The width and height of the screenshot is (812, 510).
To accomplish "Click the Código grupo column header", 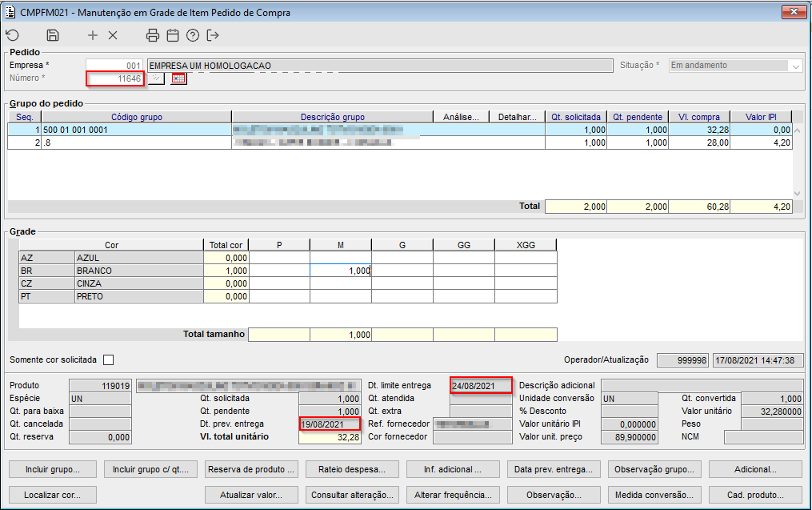I will tap(137, 117).
